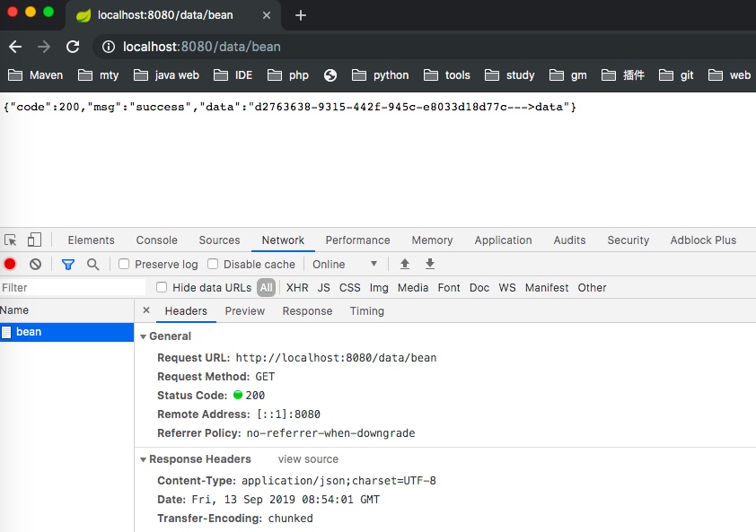Viewport: 756px width, 532px height.
Task: Toggle the device toolbar
Action: [x=33, y=240]
